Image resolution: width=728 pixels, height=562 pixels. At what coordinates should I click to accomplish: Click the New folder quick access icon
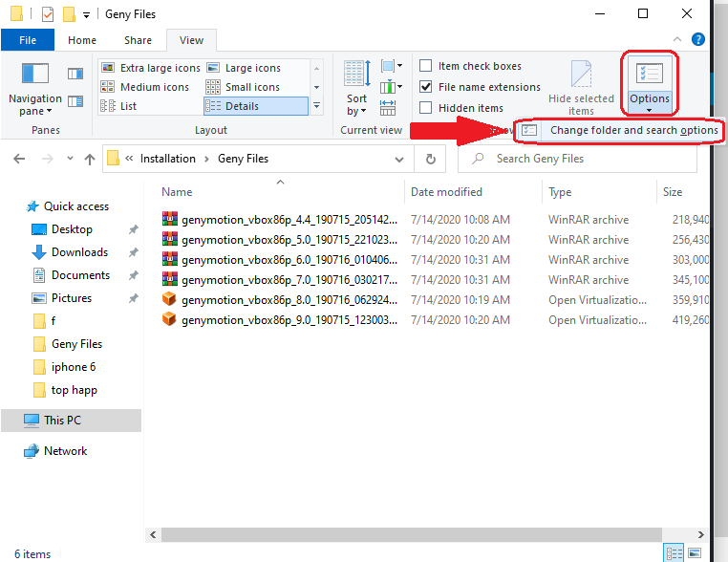point(69,14)
